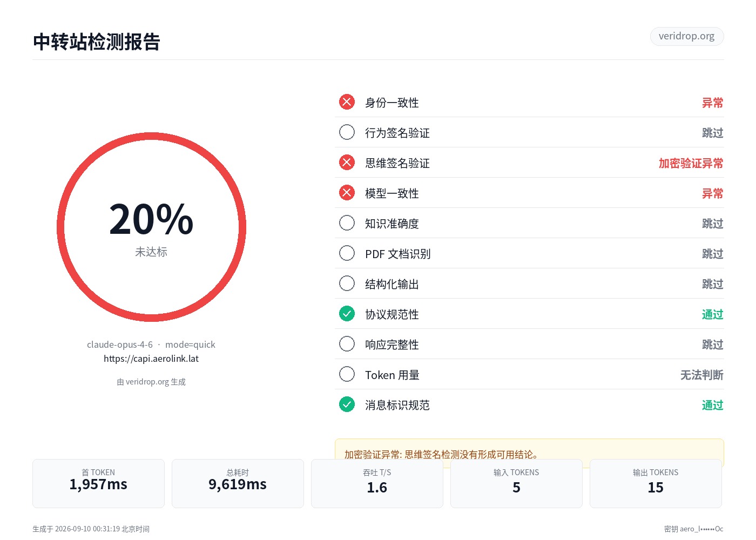The width and height of the screenshot is (756, 540).
Task: Click the empty circle icon beside 行为签名验证
Action: tap(347, 132)
